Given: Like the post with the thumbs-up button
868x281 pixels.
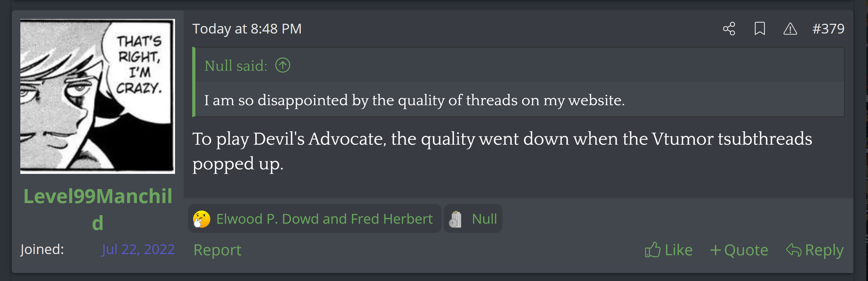Looking at the screenshot, I should tap(669, 250).
